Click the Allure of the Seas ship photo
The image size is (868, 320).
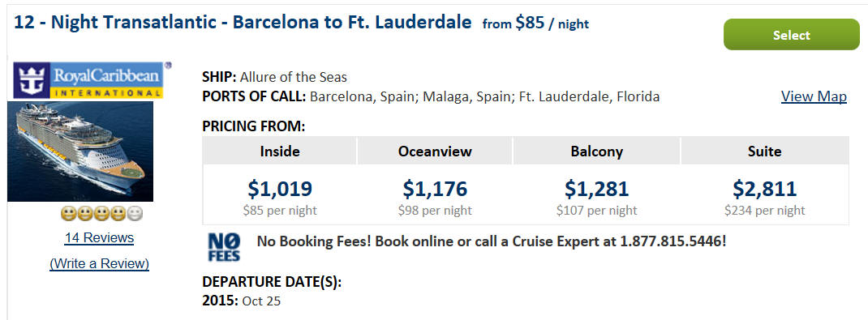80,151
